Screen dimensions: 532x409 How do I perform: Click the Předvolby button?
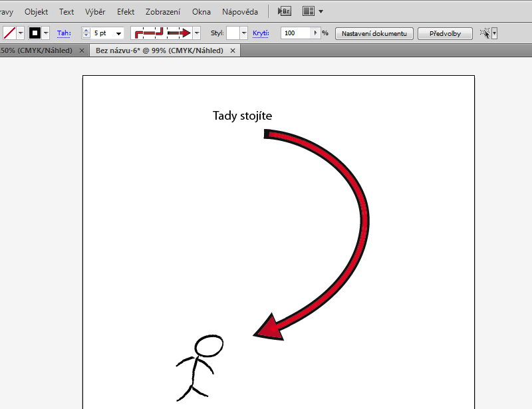[445, 33]
